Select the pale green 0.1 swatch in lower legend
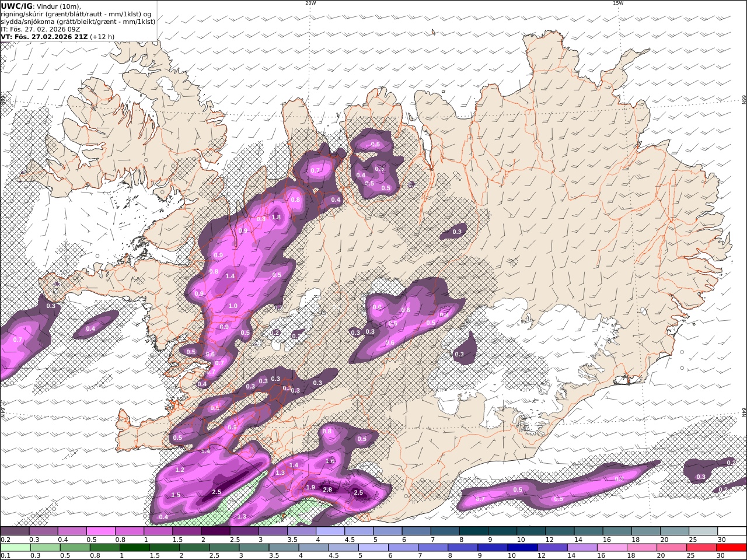Image resolution: width=747 pixels, height=560 pixels. coord(15,548)
